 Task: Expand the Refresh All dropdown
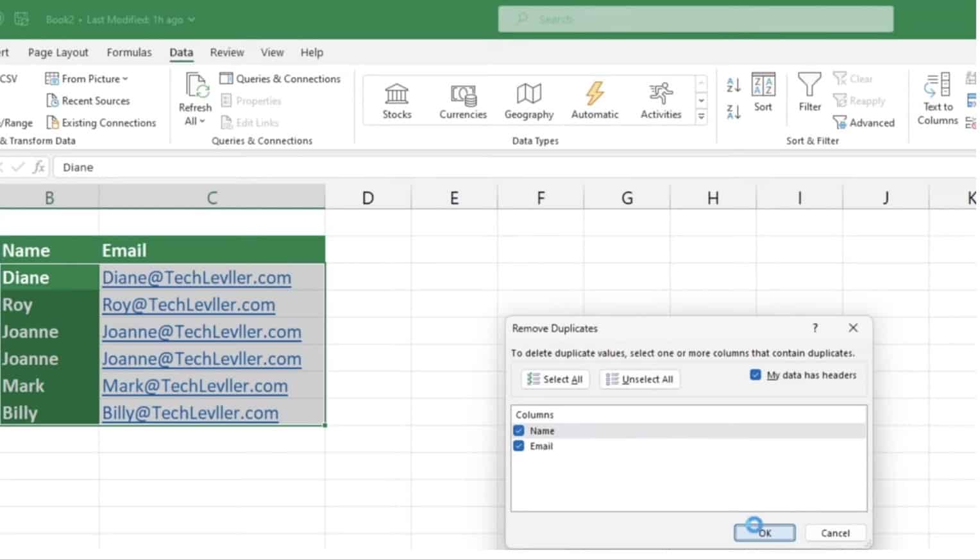195,121
